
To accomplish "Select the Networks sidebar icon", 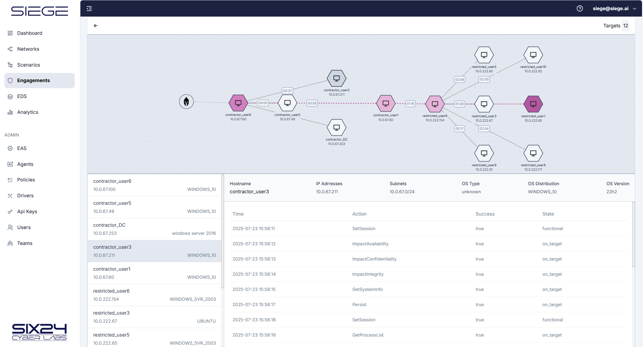I will point(10,49).
